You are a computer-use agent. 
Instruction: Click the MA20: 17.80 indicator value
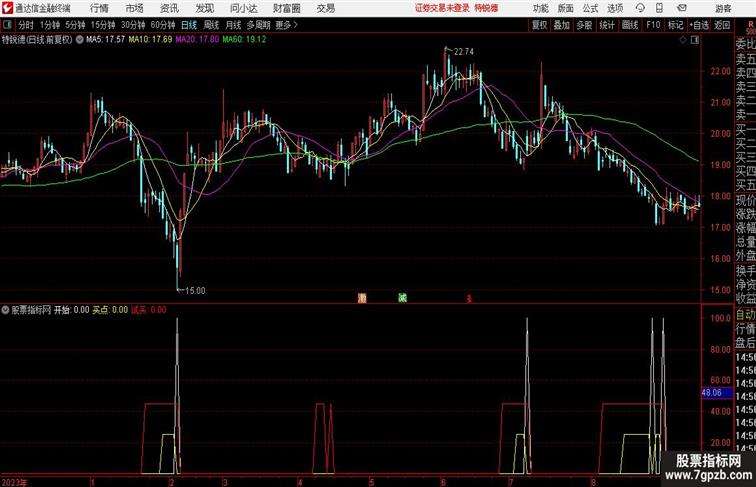point(197,40)
